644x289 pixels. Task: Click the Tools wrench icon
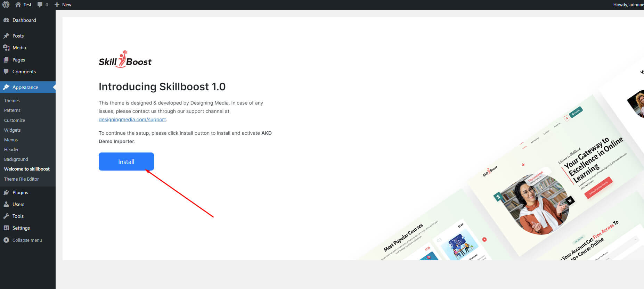6,216
